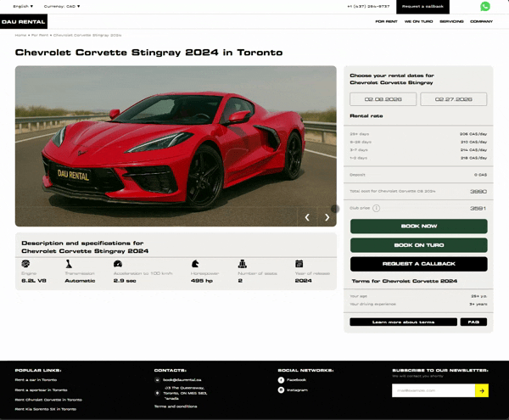Image resolution: width=509 pixels, height=420 pixels.
Task: Click the REQUEST A CALLBACK black button
Action: [419, 264]
